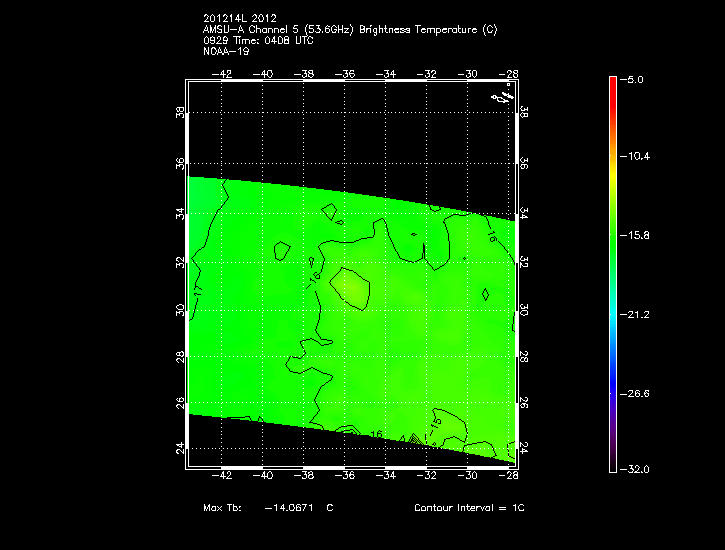Click the small island outline in the map's top-right corner
Image resolution: width=725 pixels, height=550 pixels.
(x=501, y=97)
